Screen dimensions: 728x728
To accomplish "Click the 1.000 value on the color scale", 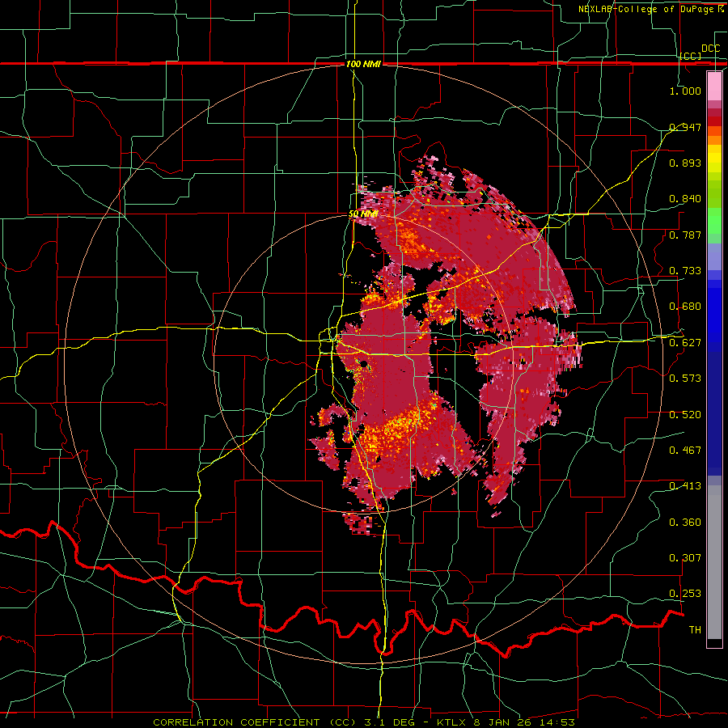I will coord(685,91).
